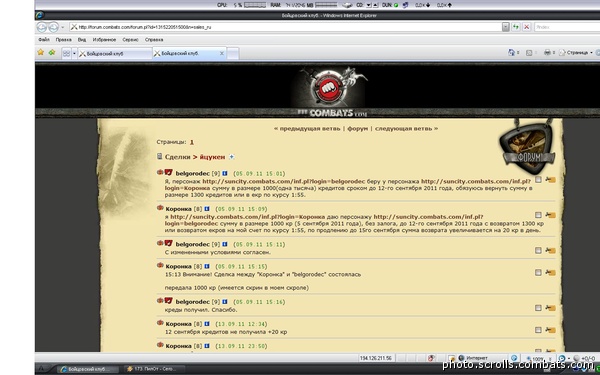Open the Избранное menu
Image resolution: width=600 pixels, height=375 pixels.
click(x=104, y=40)
